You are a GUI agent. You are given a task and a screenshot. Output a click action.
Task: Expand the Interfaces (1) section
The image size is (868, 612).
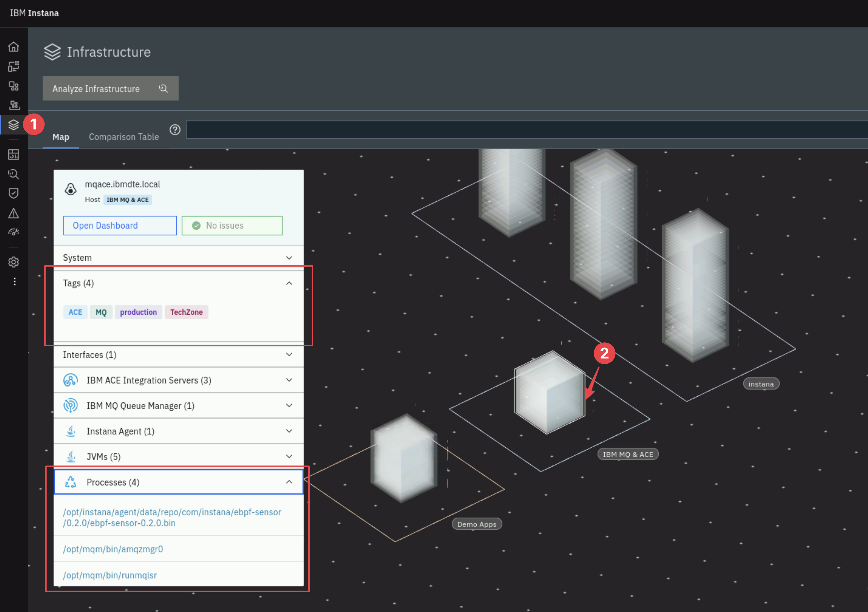178,355
